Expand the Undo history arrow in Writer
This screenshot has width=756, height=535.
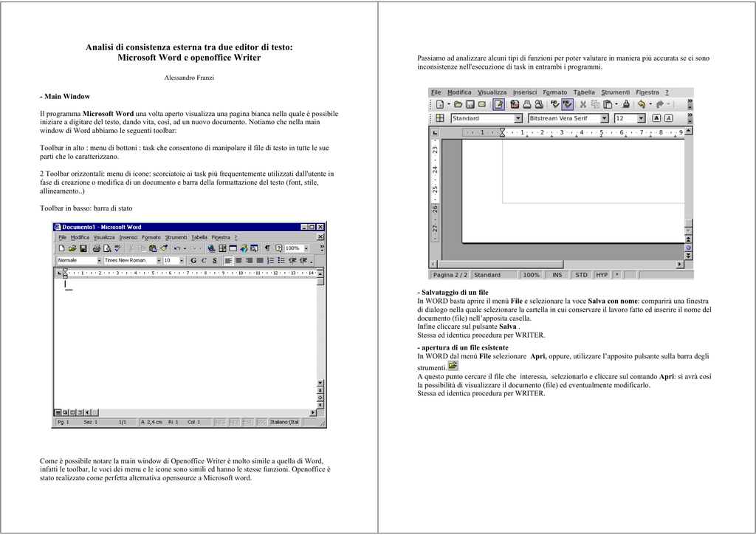[650, 104]
